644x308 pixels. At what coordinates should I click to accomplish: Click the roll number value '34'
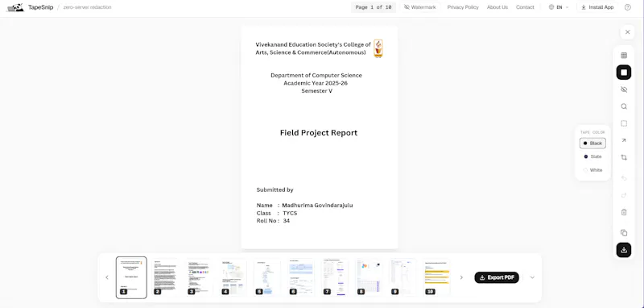tap(287, 221)
